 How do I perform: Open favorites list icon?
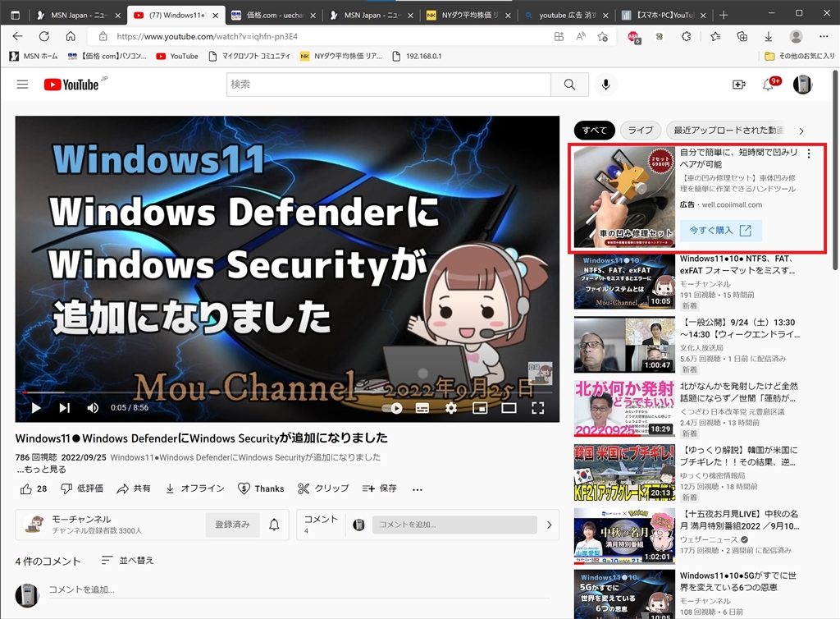tap(715, 36)
